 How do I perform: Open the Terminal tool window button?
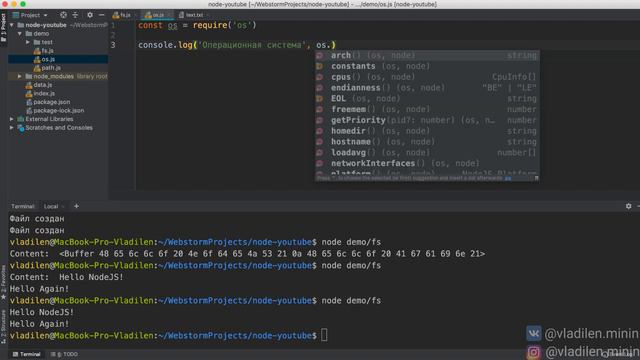(x=27, y=354)
